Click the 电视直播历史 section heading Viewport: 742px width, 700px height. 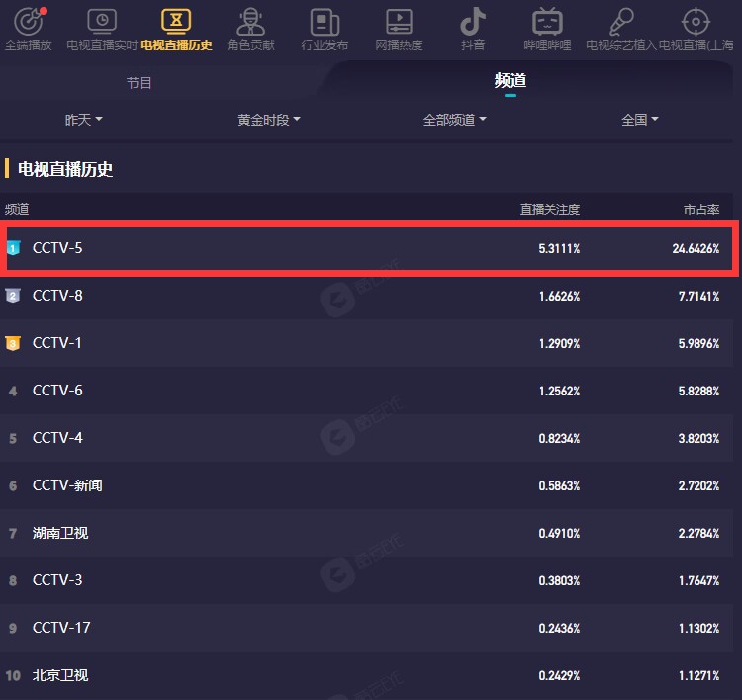[x=65, y=169]
